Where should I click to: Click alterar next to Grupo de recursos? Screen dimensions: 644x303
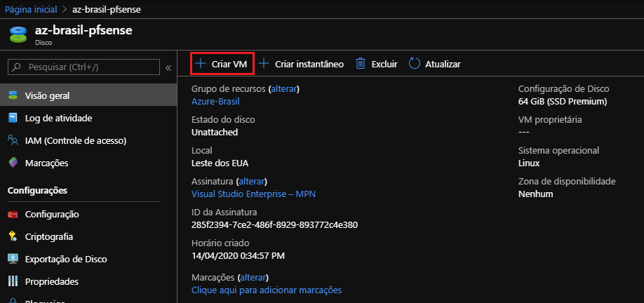pyautogui.click(x=284, y=89)
